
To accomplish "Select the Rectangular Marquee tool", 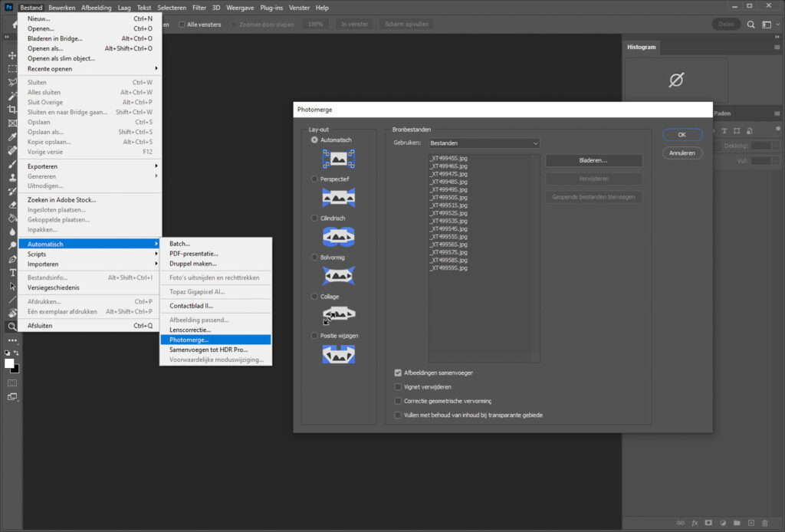I will coord(12,69).
